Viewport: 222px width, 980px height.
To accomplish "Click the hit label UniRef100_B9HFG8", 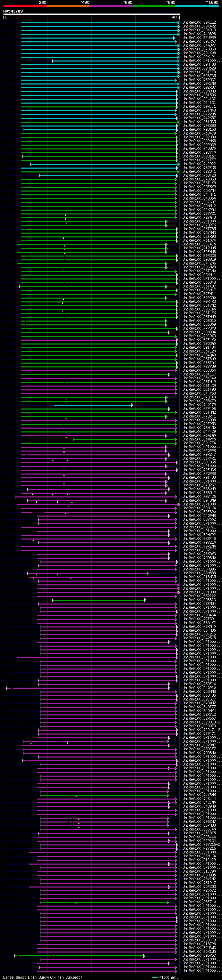I will coord(199,65).
